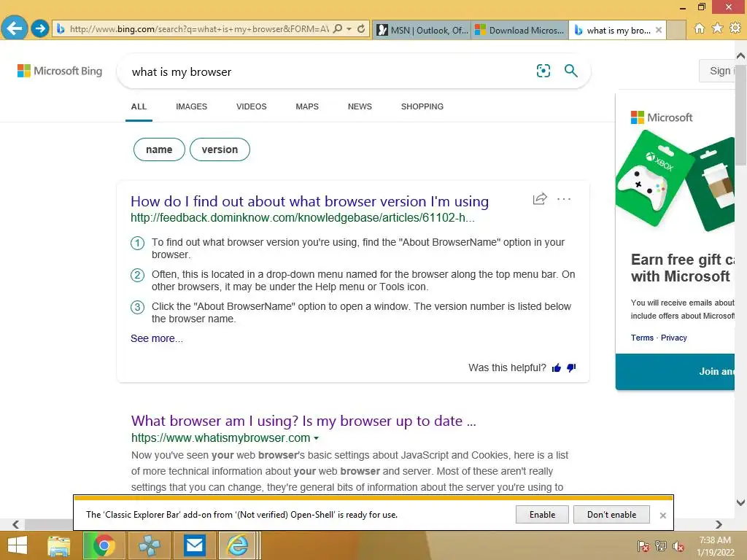Give thumbs down to answer
This screenshot has height=560, width=747.
click(571, 367)
